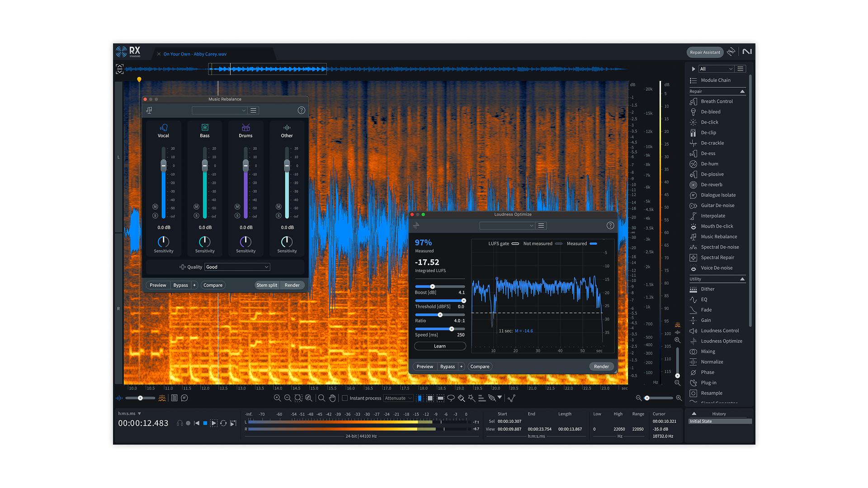The height and width of the screenshot is (488, 868).
Task: Activate the hand grab tool
Action: pyautogui.click(x=332, y=398)
